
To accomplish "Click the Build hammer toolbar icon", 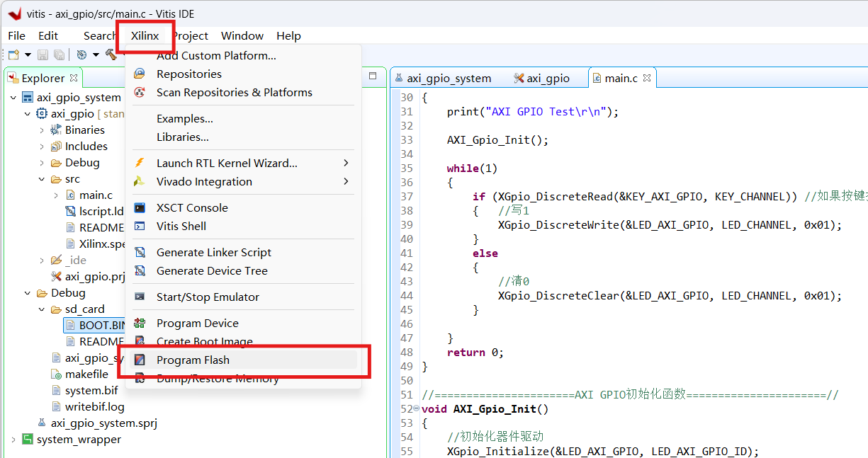I will tap(111, 55).
